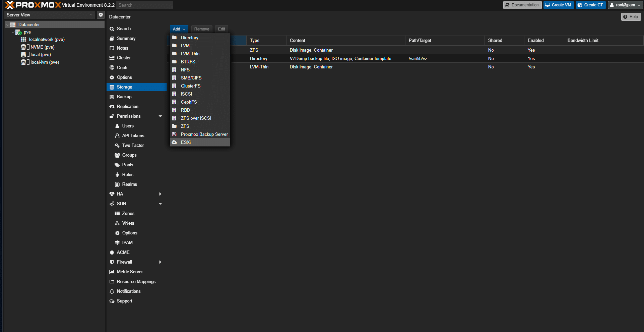Open Zones under SDN
Screen dimensions: 644x332
coord(137,214)
